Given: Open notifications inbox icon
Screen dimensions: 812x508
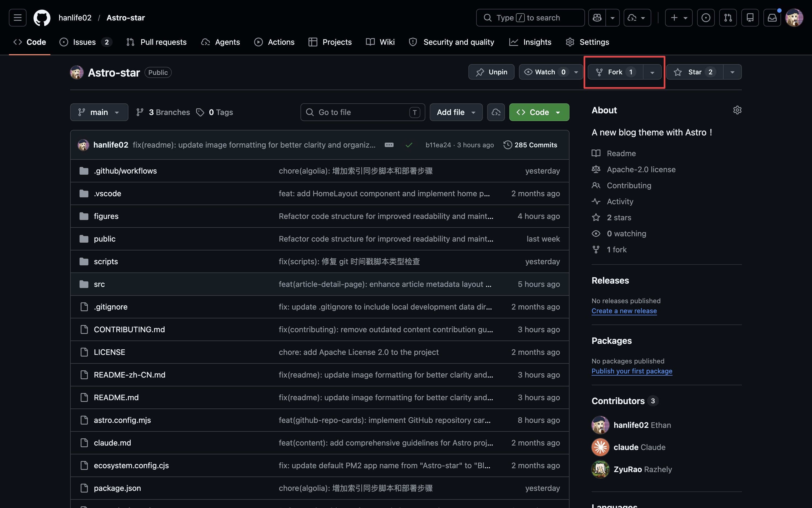Looking at the screenshot, I should click(x=772, y=18).
